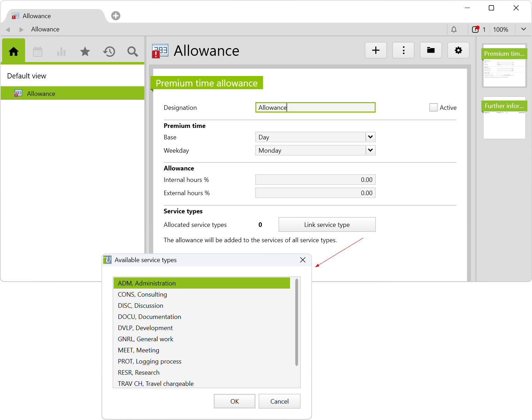Enable the Active checkbox
The image size is (532, 420).
pyautogui.click(x=433, y=108)
